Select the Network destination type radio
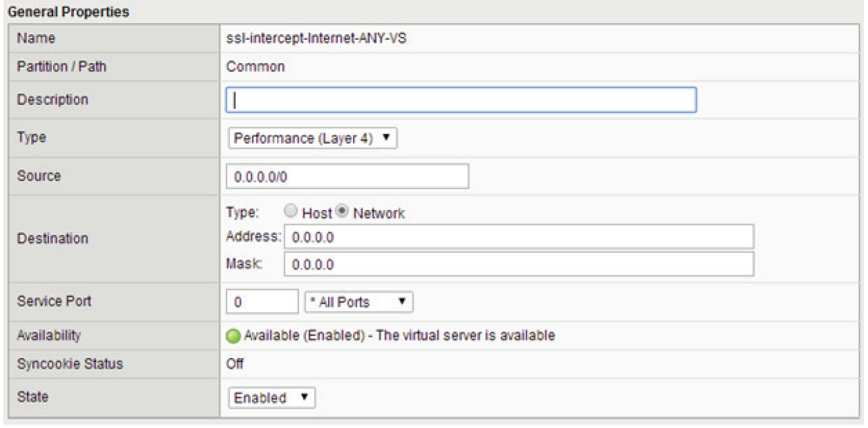868x428 pixels. [x=342, y=212]
